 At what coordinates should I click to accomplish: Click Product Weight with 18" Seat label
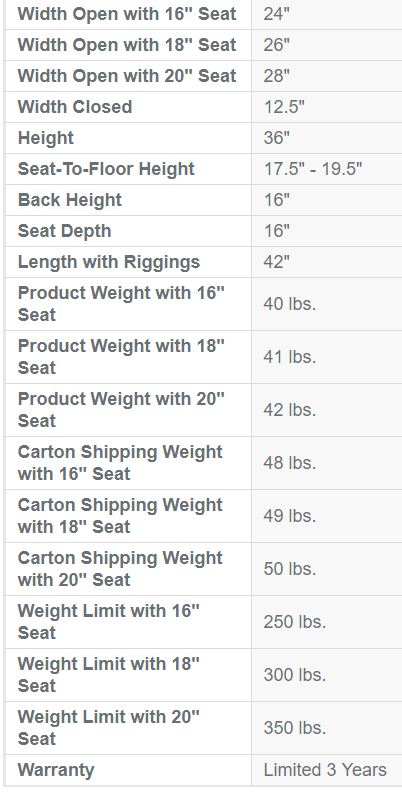point(121,356)
